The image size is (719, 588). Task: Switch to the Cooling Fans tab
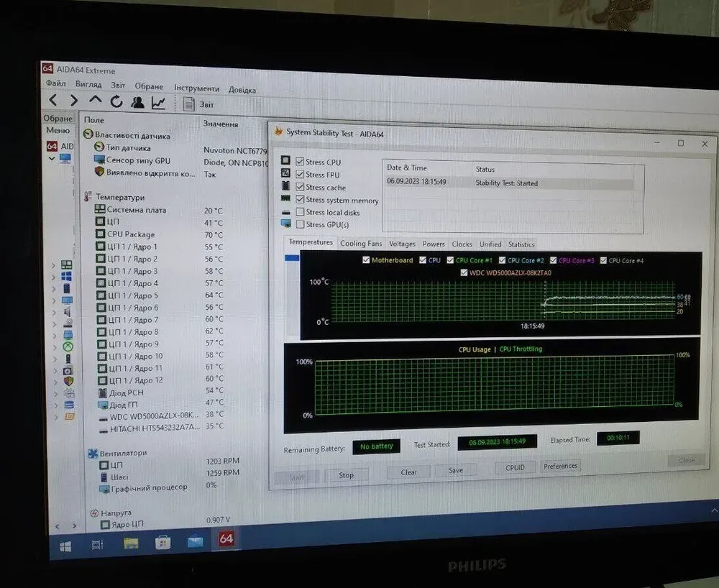[x=361, y=244]
